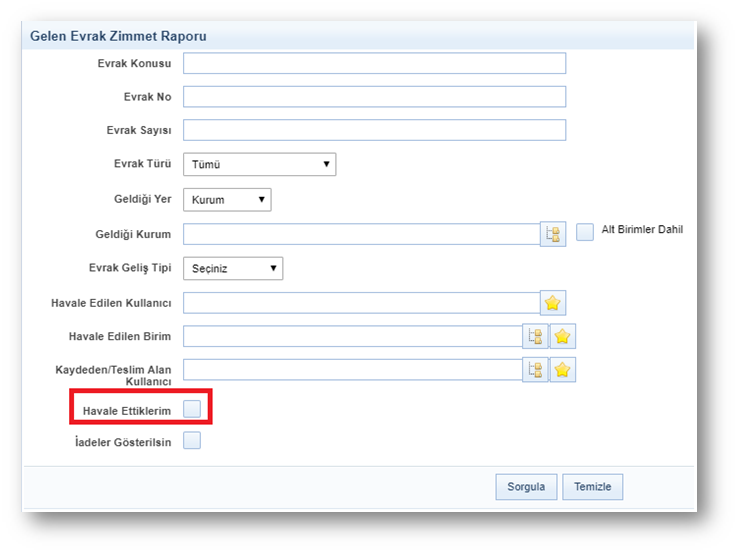Open the Geldiği Yer dropdown
The height and width of the screenshot is (554, 739).
227,200
